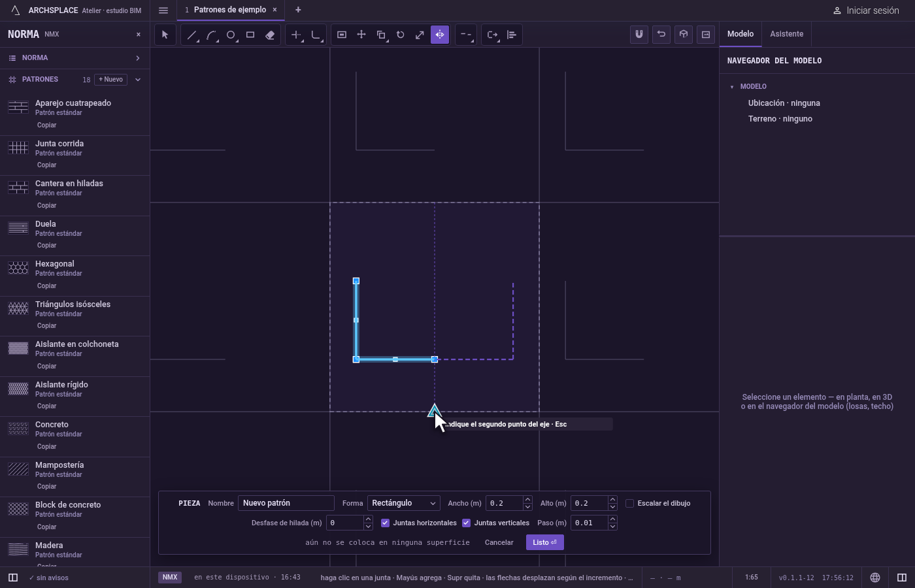This screenshot has height=588, width=915.
Task: Add a new tab with plus
Action: 298,10
